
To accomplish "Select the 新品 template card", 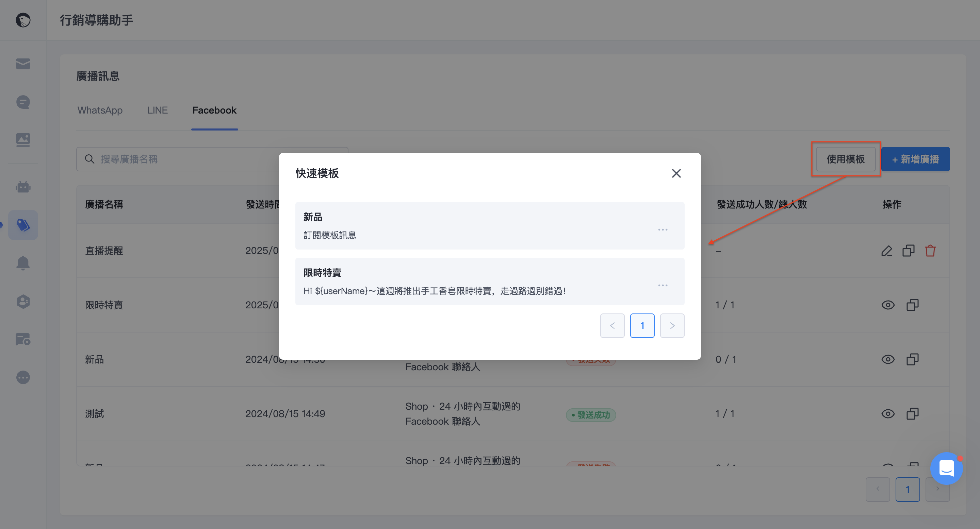I will coord(490,226).
